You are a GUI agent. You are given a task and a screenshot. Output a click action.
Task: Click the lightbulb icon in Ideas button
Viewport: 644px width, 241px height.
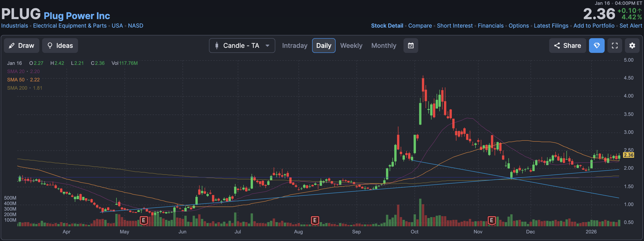pos(50,46)
